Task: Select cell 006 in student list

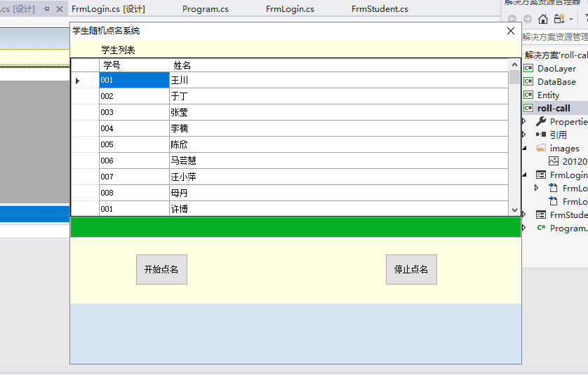Action: pyautogui.click(x=134, y=161)
